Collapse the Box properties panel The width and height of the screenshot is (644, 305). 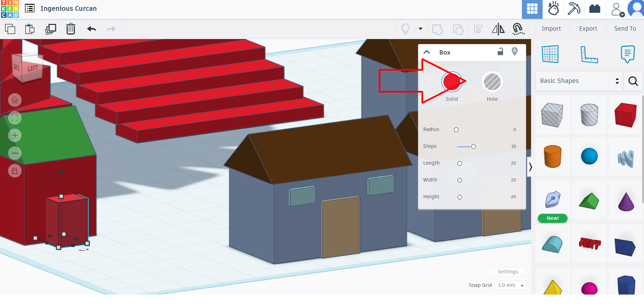(x=427, y=52)
